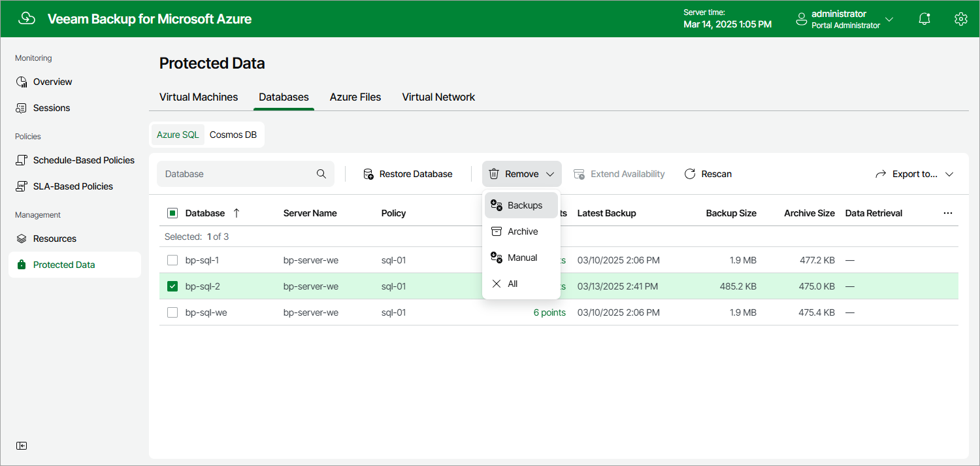Choose Backups from the Remove menu
Viewport: 980px width, 466px height.
click(521, 205)
